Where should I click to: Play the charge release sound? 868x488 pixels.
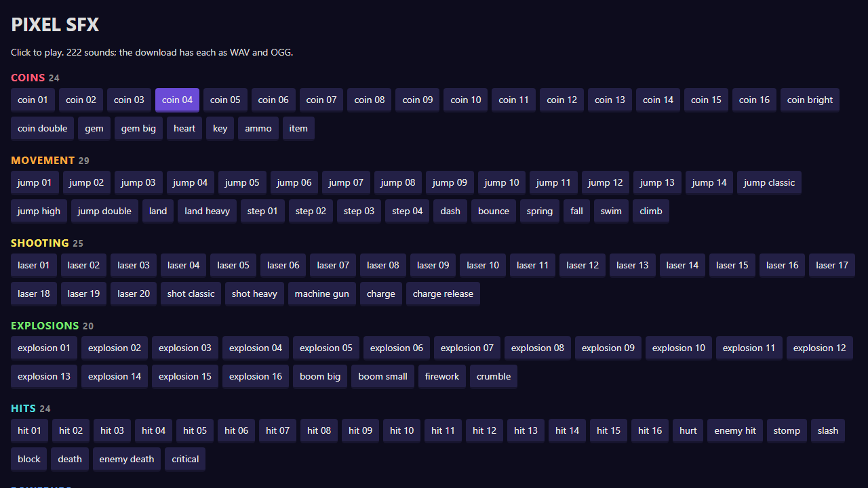[x=443, y=293]
